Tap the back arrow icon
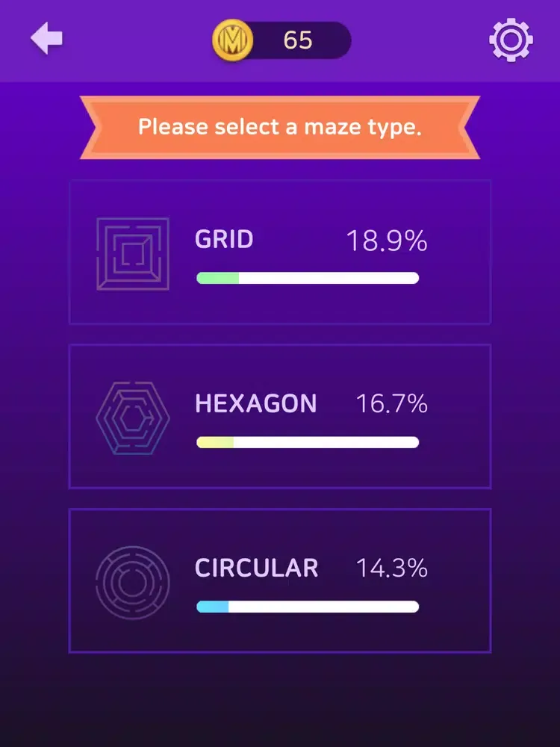This screenshot has width=560, height=747. click(x=46, y=39)
